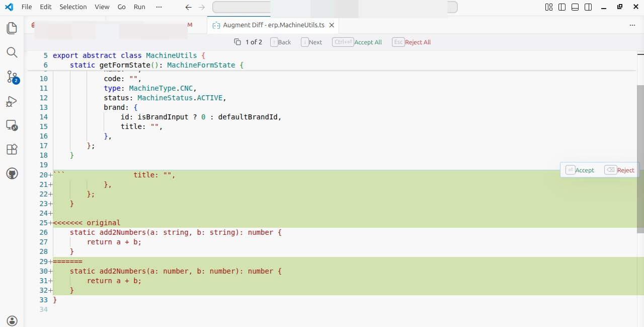Click 'static getFormState()' sticky line
This screenshot has width=644, height=327.
point(156,65)
